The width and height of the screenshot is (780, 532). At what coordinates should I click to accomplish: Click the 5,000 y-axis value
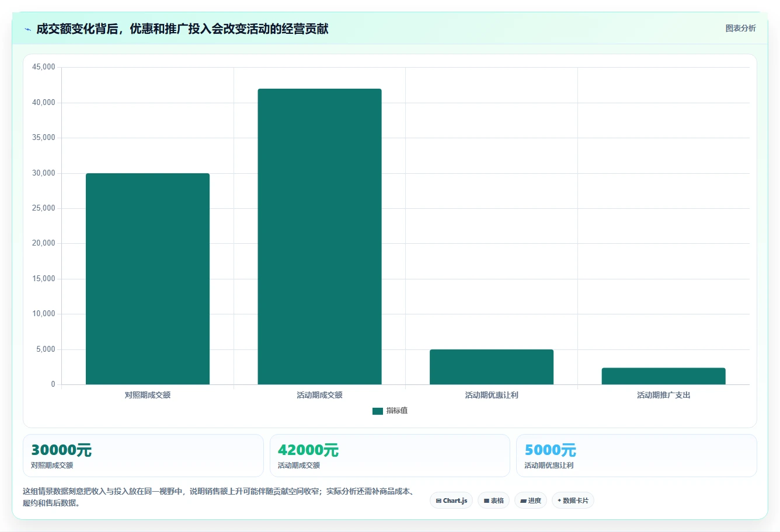[x=45, y=349]
